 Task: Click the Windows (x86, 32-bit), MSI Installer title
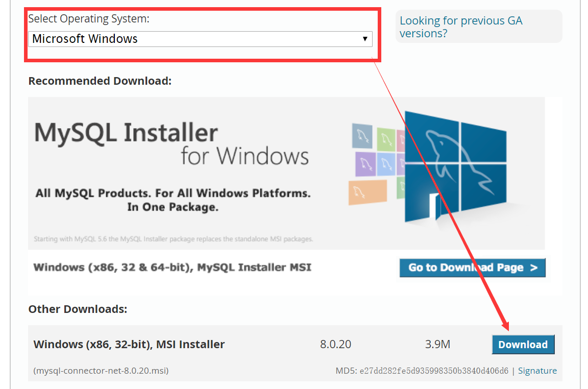129,345
